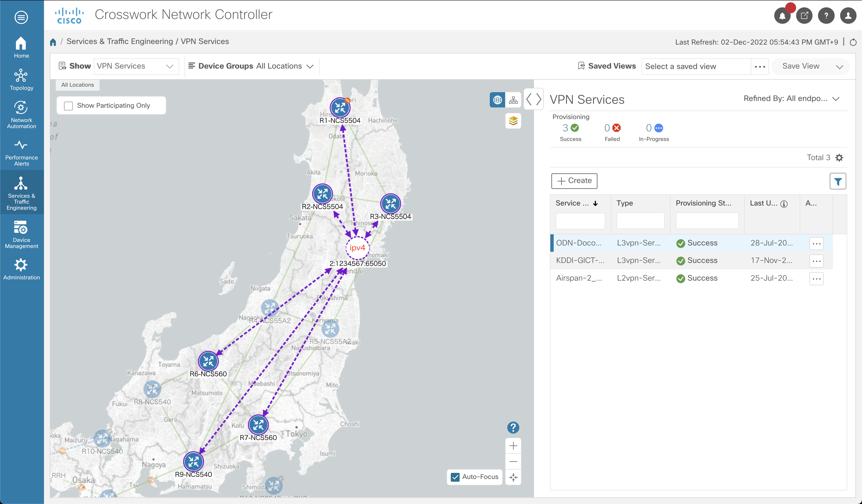This screenshot has width=862, height=504.
Task: Open the hamburger main menu
Action: coord(21,17)
